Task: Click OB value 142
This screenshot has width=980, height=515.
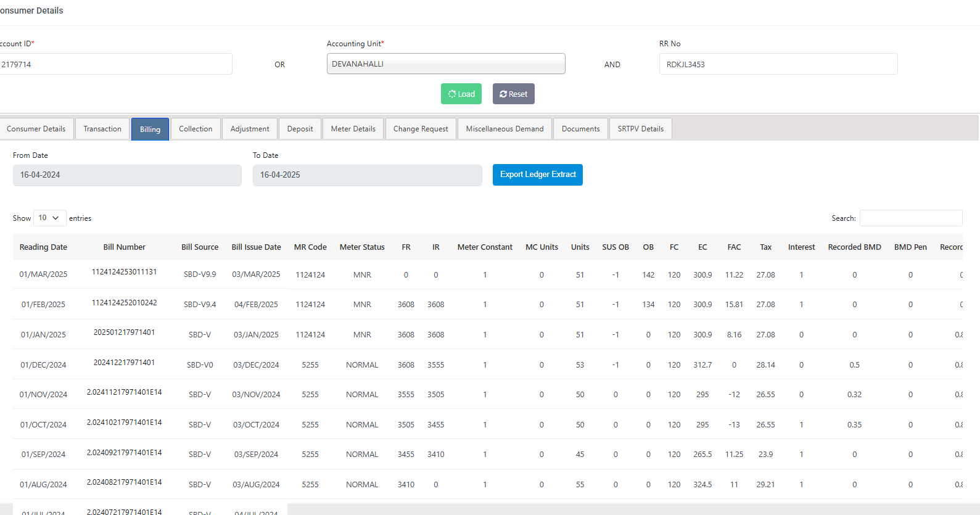Action: (x=648, y=275)
